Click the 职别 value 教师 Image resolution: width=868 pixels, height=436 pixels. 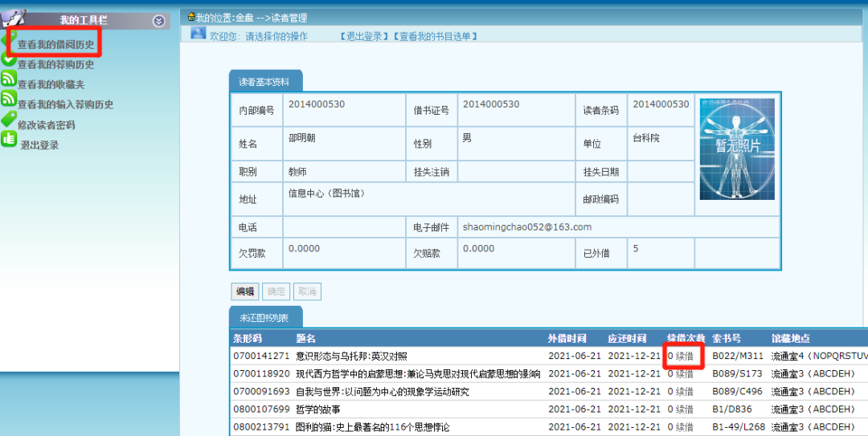pyautogui.click(x=297, y=172)
